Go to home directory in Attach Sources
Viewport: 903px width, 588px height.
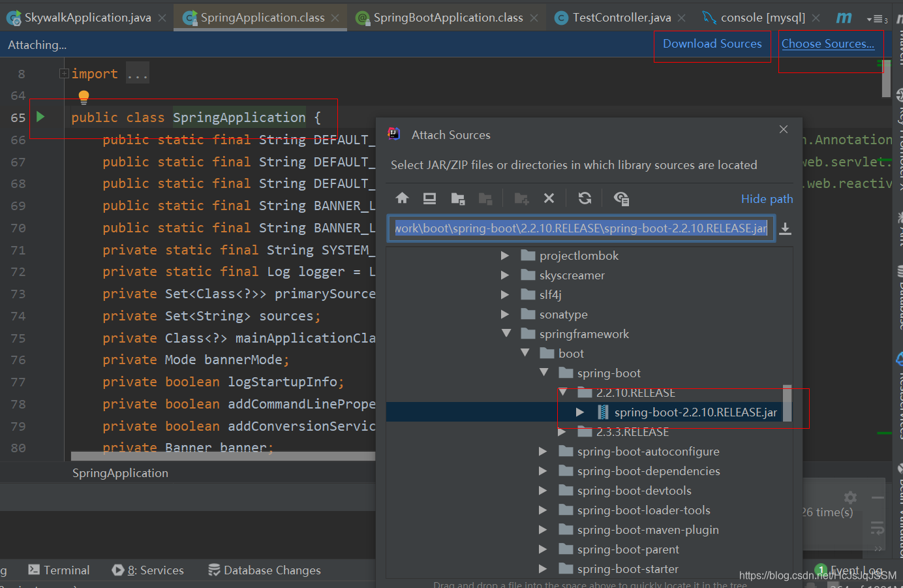tap(402, 198)
